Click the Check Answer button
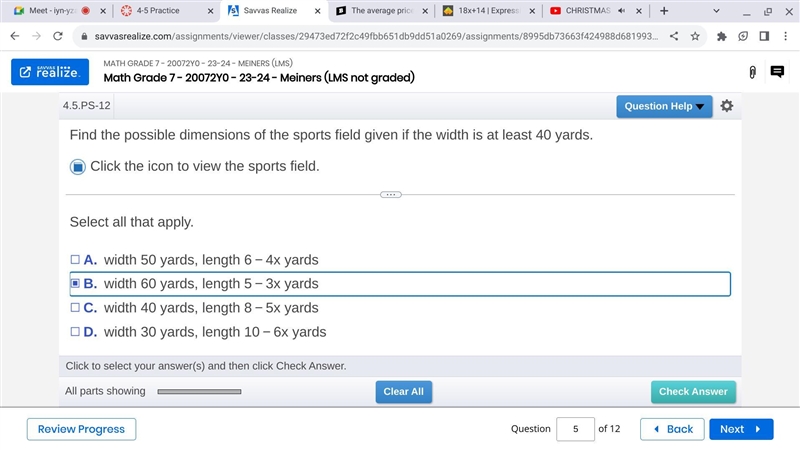The image size is (800, 450). (693, 392)
